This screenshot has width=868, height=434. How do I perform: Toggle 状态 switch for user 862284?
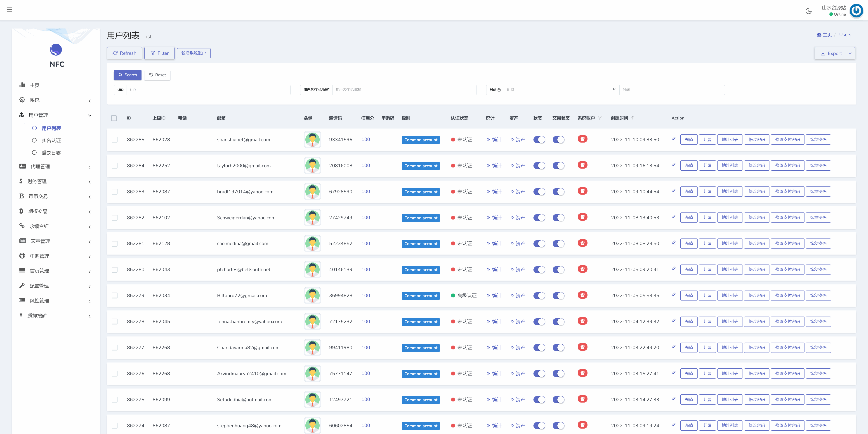tap(539, 166)
